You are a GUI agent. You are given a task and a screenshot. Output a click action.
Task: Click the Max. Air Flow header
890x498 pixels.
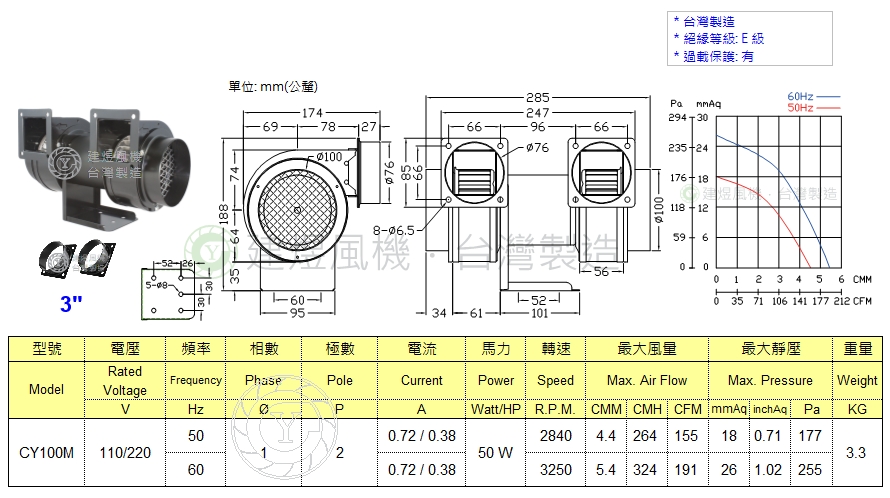coord(647,380)
